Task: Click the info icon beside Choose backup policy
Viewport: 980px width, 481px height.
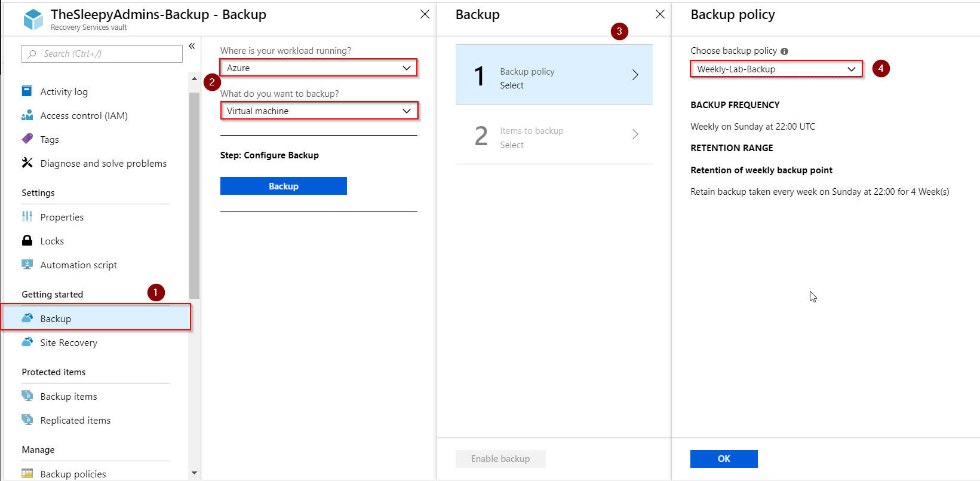Action: [x=784, y=51]
